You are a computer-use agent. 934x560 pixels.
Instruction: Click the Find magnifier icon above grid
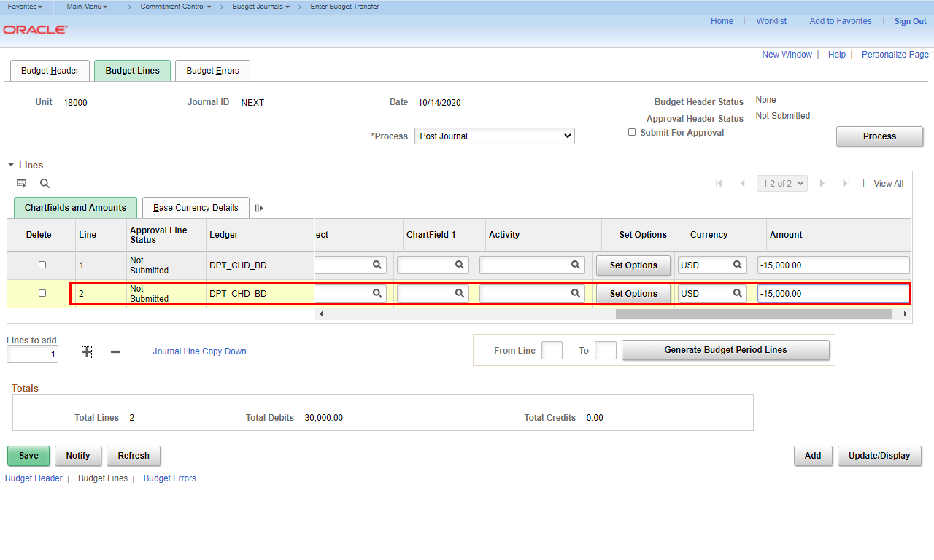click(x=45, y=184)
